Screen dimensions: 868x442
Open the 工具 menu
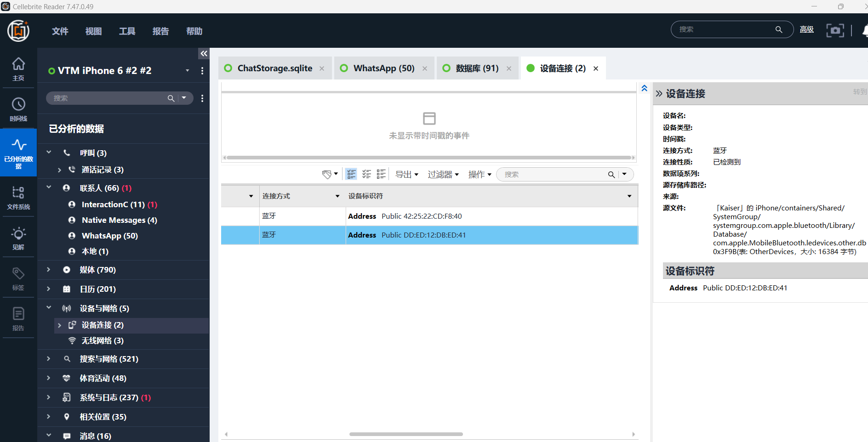127,31
